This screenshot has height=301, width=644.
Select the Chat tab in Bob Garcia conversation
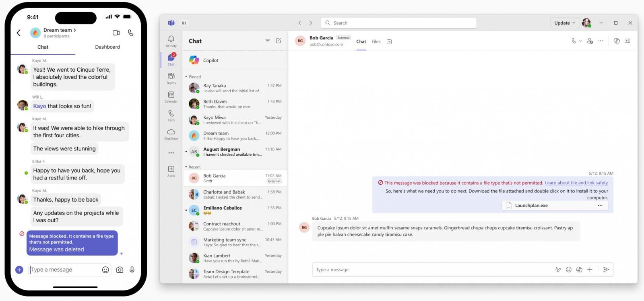pyautogui.click(x=361, y=41)
